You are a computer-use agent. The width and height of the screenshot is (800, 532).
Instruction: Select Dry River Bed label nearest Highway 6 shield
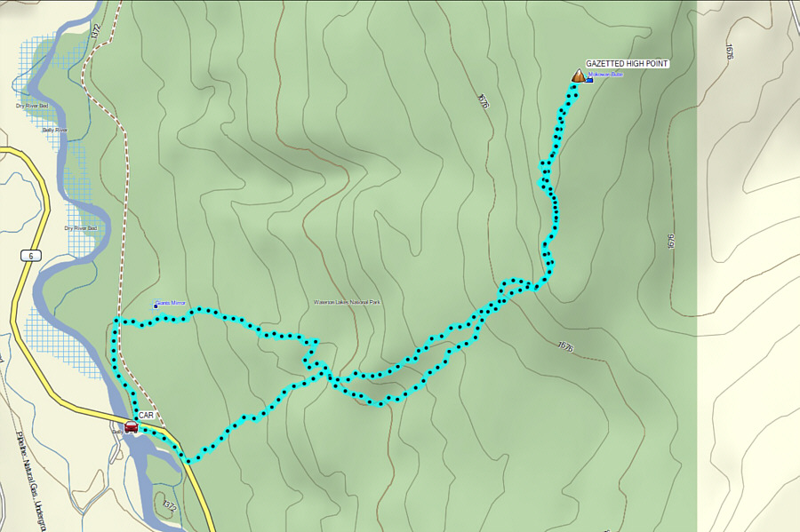[81, 227]
